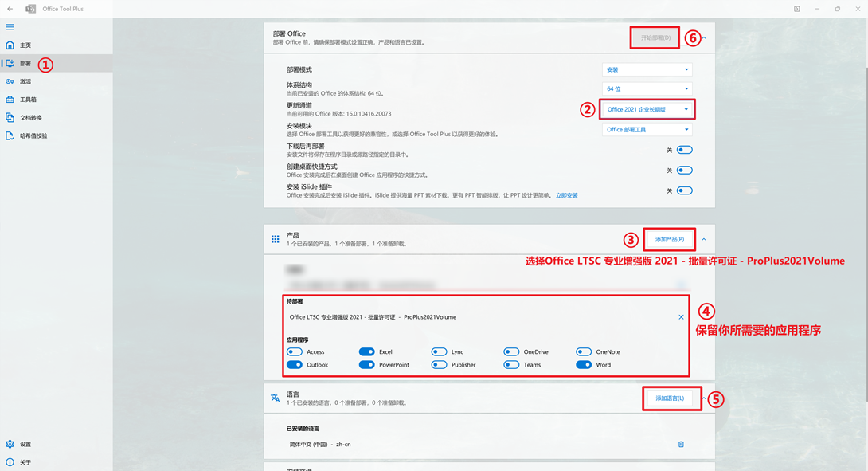
Task: Toggle the Publisher application switch
Action: coord(439,365)
